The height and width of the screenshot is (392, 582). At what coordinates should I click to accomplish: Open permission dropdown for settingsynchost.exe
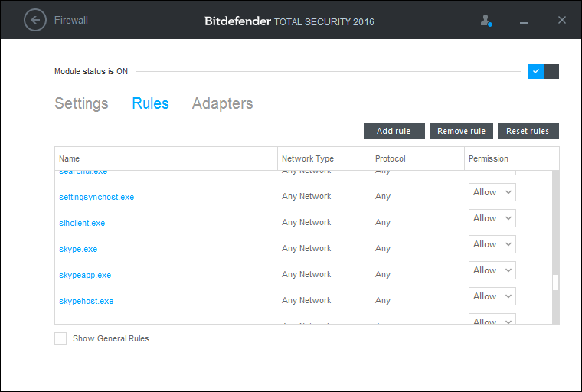(492, 192)
